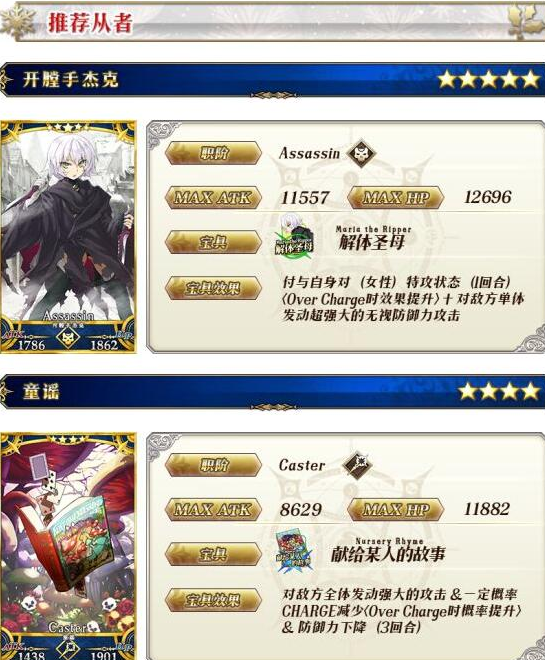Click the 开膛手杰克 title banner
This screenshot has height=660, width=545.
(x=272, y=80)
